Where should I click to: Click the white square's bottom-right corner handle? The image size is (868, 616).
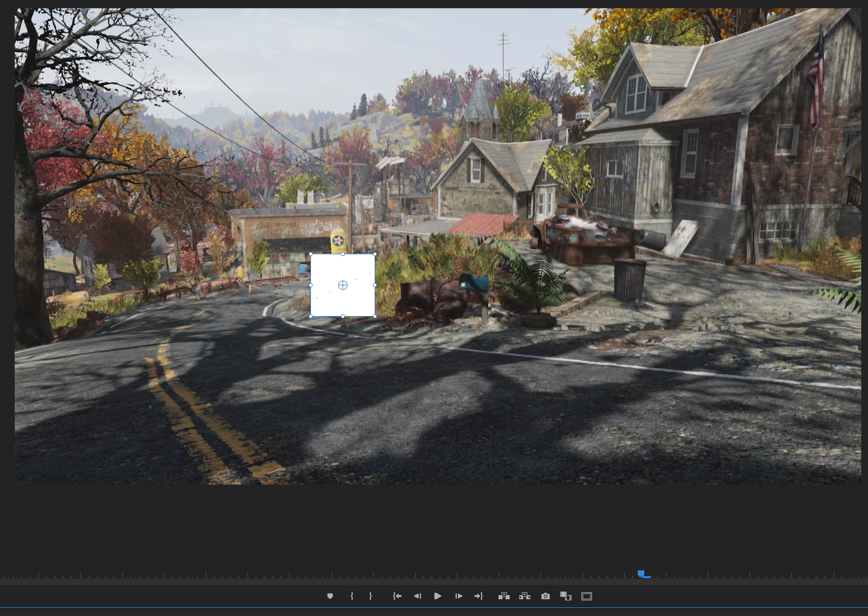tap(375, 316)
